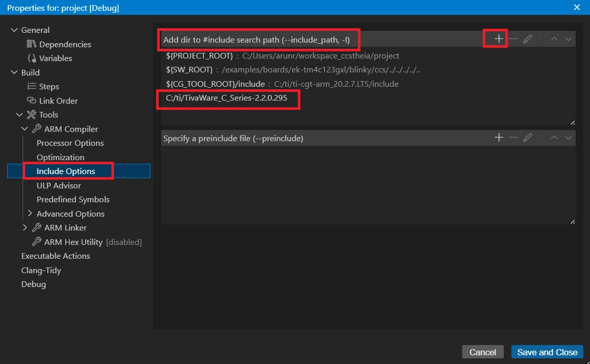Image resolution: width=590 pixels, height=364 pixels.
Task: Open the Link Order settings
Action: pos(58,101)
